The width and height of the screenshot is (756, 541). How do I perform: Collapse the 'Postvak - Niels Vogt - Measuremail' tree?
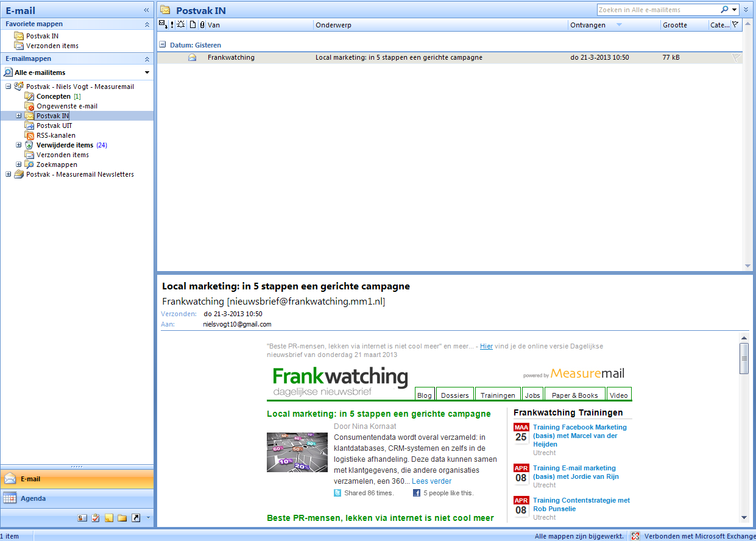(x=8, y=87)
